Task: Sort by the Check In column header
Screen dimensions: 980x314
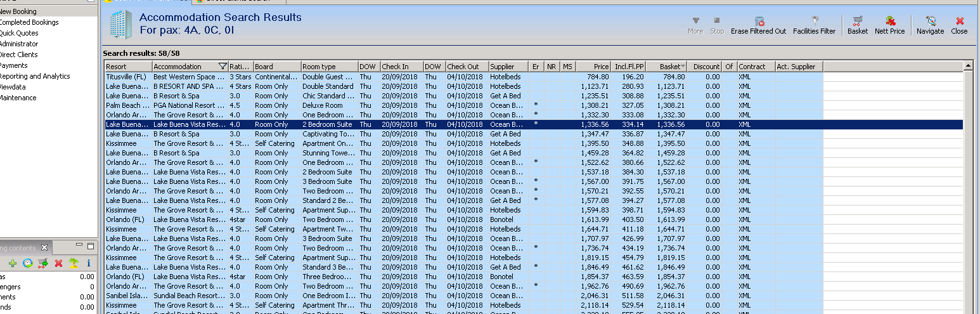Action: coord(402,67)
